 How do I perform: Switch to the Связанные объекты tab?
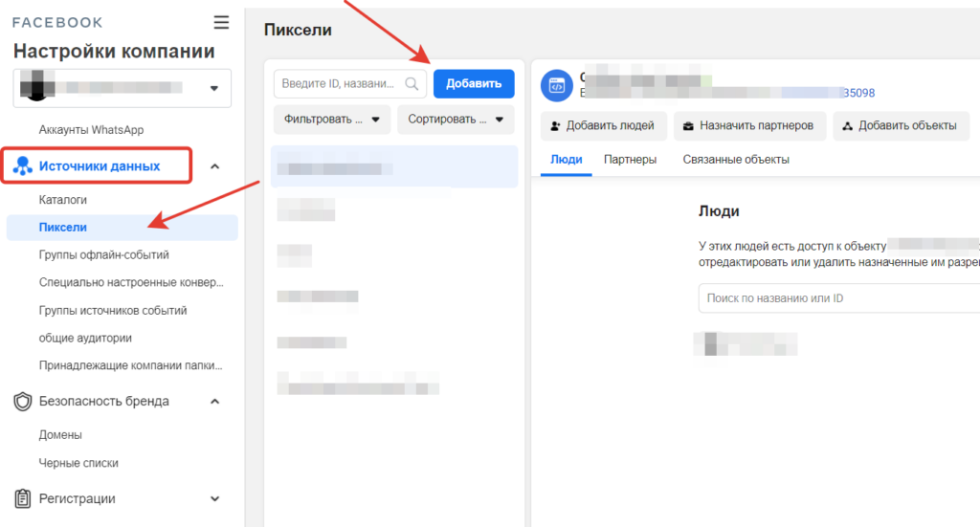coord(735,160)
